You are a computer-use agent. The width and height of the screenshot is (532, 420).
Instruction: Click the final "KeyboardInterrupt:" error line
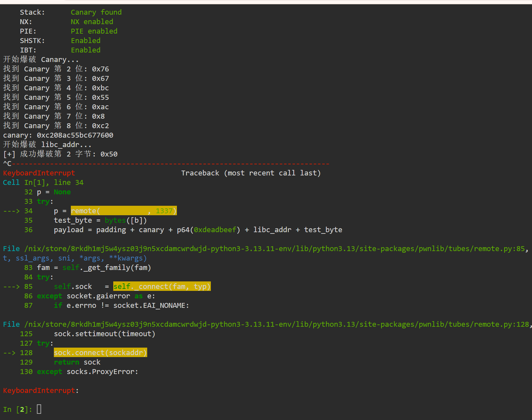[x=41, y=391]
